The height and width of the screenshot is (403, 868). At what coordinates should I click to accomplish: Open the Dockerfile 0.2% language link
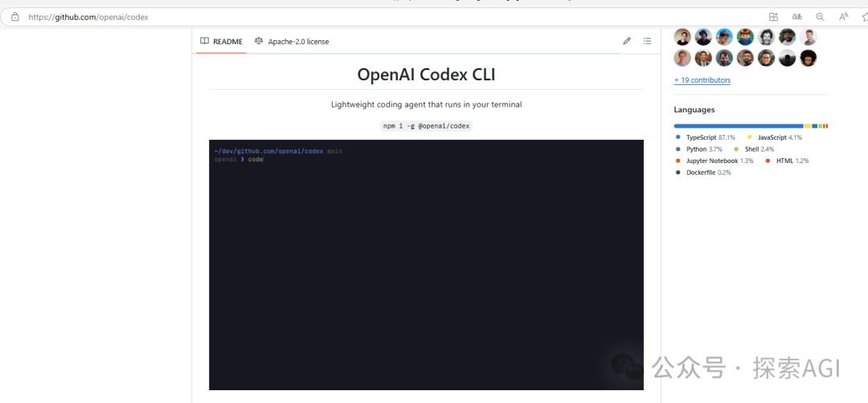tap(703, 173)
